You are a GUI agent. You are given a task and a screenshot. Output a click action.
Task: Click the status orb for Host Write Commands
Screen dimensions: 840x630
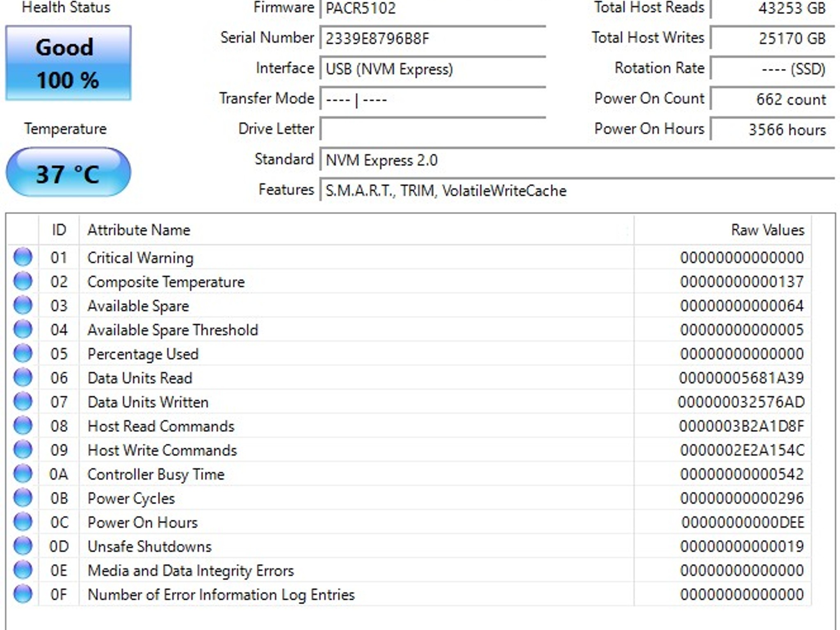[x=23, y=450]
